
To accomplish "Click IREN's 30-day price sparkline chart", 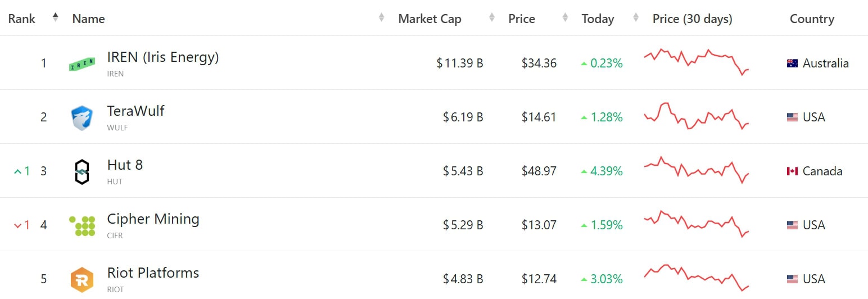I will [x=697, y=62].
